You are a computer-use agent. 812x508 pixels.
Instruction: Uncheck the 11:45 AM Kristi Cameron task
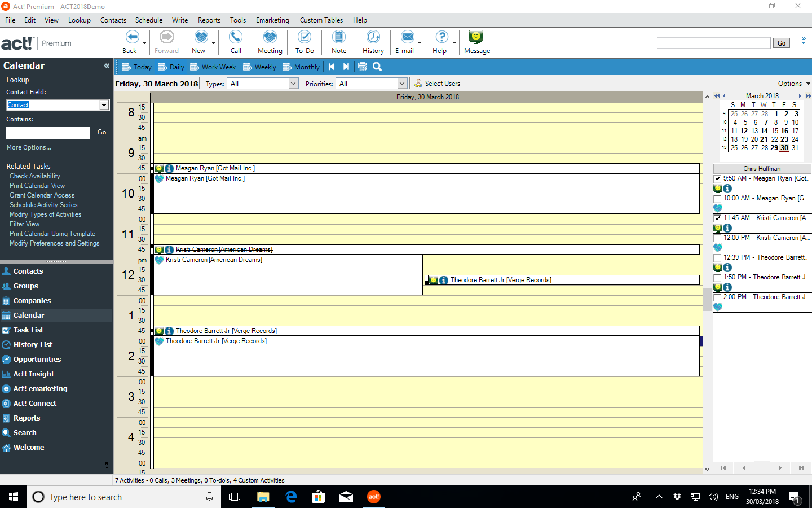click(717, 218)
